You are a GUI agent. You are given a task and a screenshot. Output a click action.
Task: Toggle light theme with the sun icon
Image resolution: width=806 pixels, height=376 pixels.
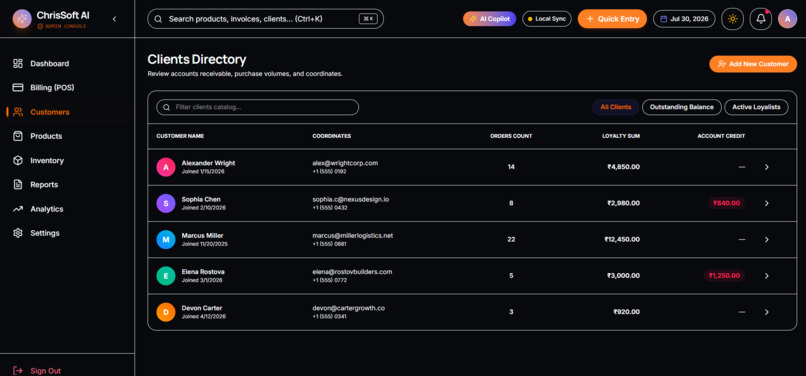click(x=732, y=19)
